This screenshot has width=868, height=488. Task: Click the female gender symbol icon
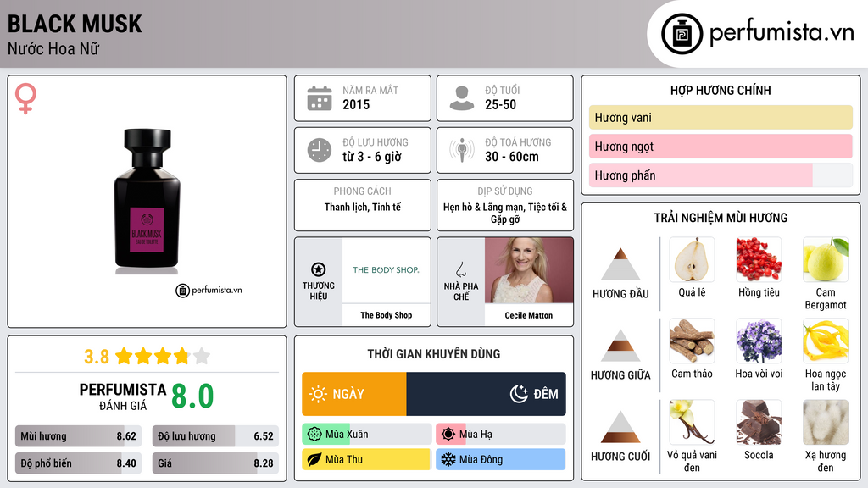25,98
